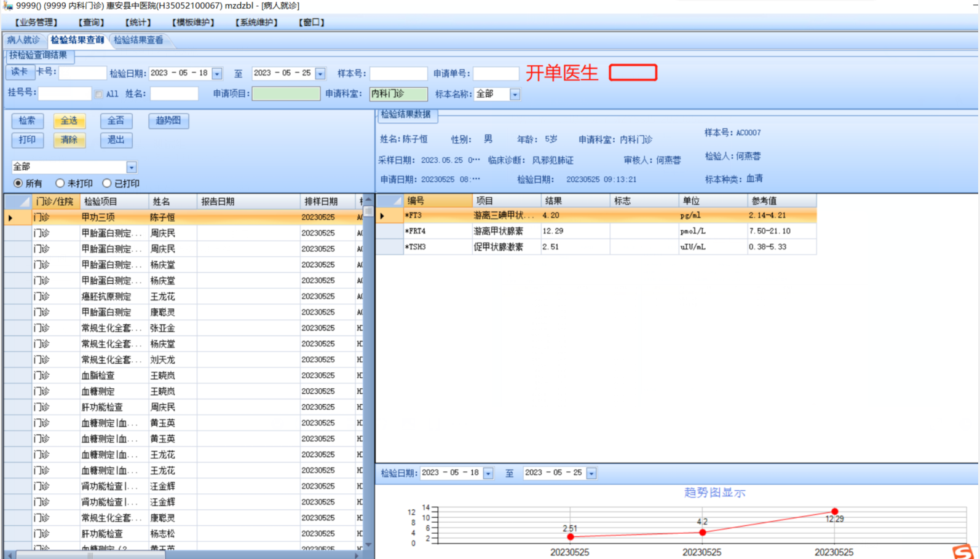Switch to the 检验结果查询 tab

[x=77, y=40]
